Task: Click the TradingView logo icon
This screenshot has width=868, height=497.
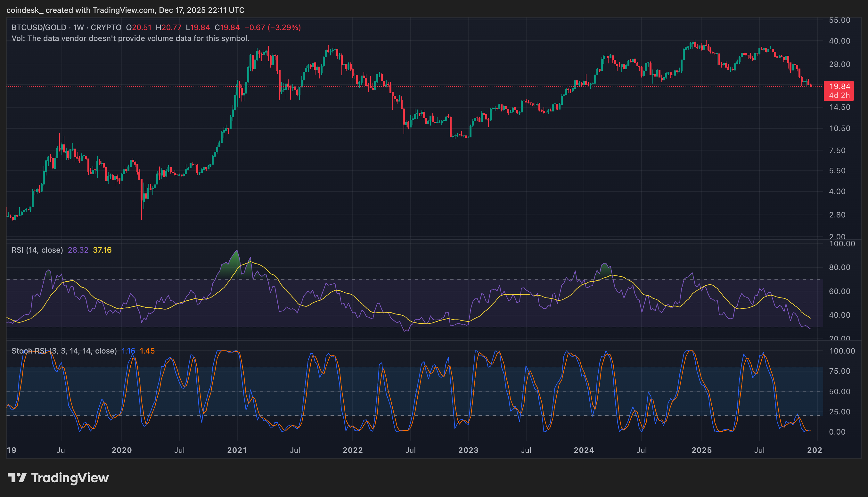Action: [17, 477]
